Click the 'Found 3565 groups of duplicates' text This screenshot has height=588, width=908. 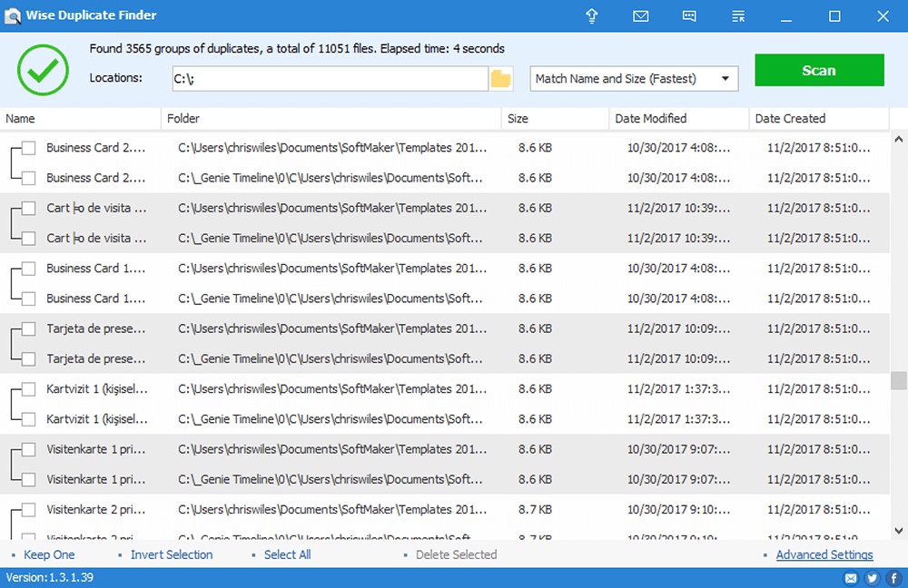(x=297, y=49)
